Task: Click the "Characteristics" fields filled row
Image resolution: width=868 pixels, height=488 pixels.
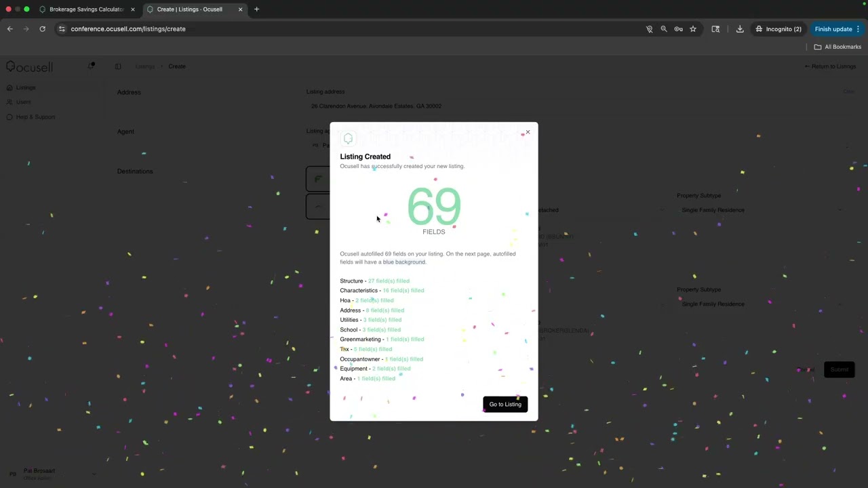Action: pyautogui.click(x=382, y=291)
